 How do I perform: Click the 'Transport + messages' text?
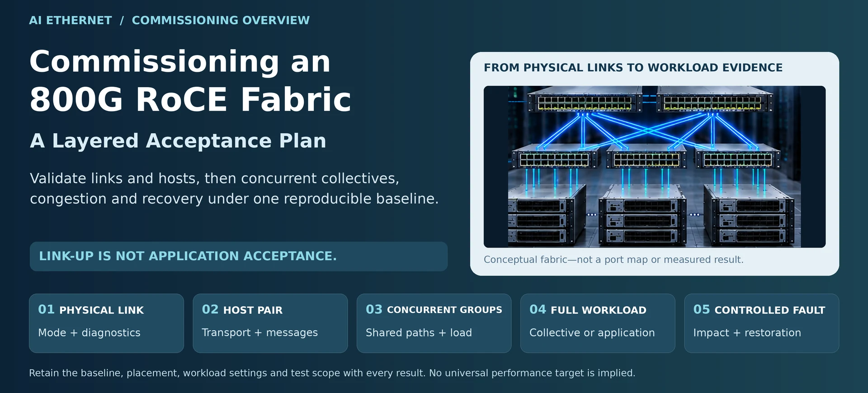coord(260,333)
